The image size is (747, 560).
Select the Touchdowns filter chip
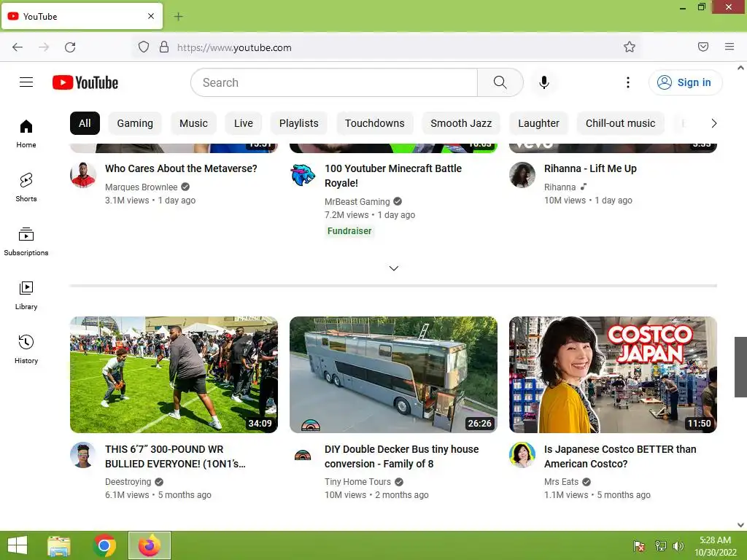[374, 123]
